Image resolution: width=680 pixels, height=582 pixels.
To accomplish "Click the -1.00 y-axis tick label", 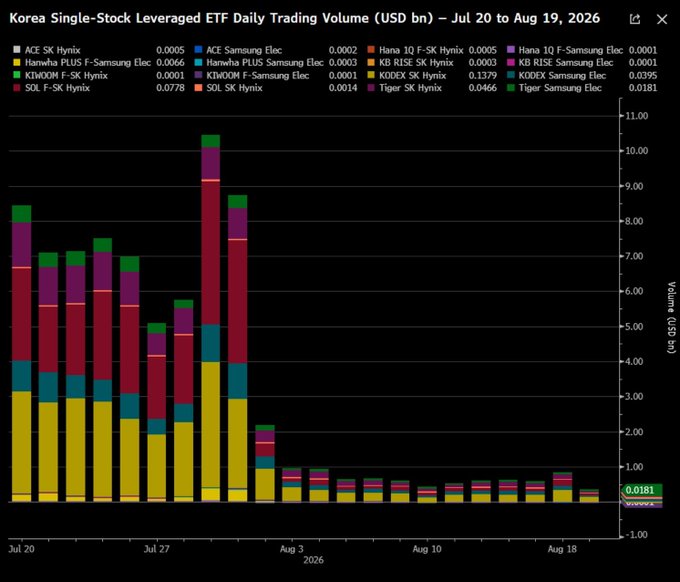I will point(637,535).
